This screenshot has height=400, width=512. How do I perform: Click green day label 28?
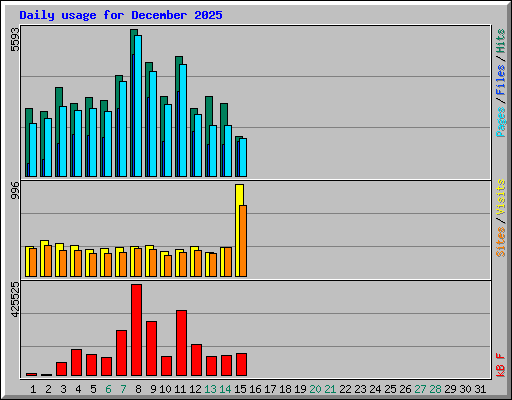point(435,389)
